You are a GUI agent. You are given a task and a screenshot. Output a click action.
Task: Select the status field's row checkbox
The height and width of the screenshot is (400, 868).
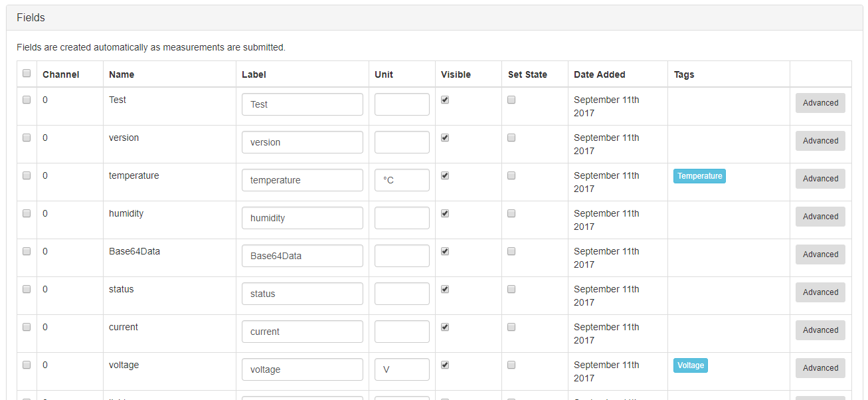click(26, 289)
